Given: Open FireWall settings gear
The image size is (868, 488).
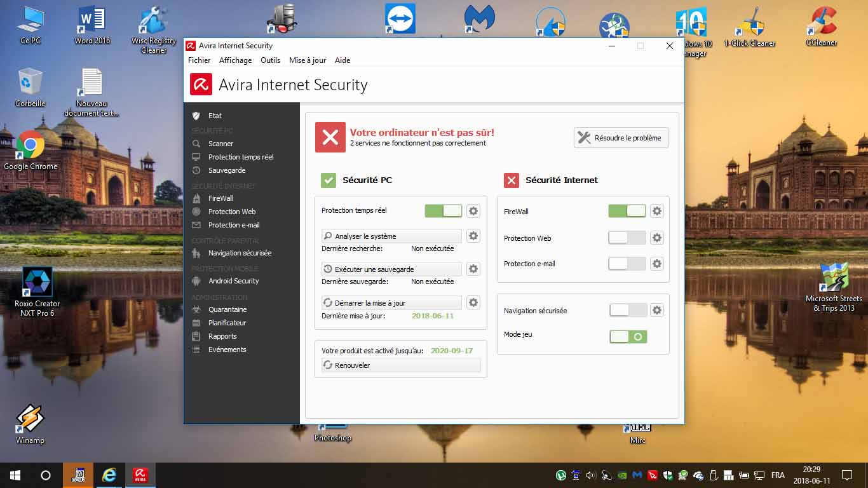Looking at the screenshot, I should tap(657, 211).
